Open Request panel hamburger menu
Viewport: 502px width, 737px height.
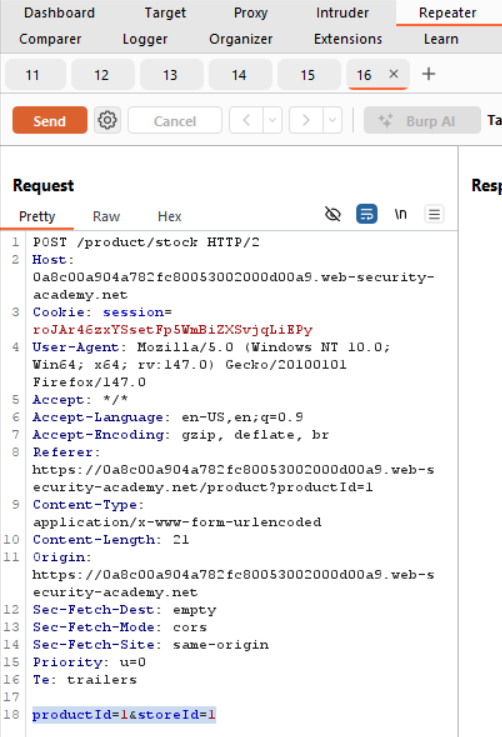pyautogui.click(x=434, y=214)
